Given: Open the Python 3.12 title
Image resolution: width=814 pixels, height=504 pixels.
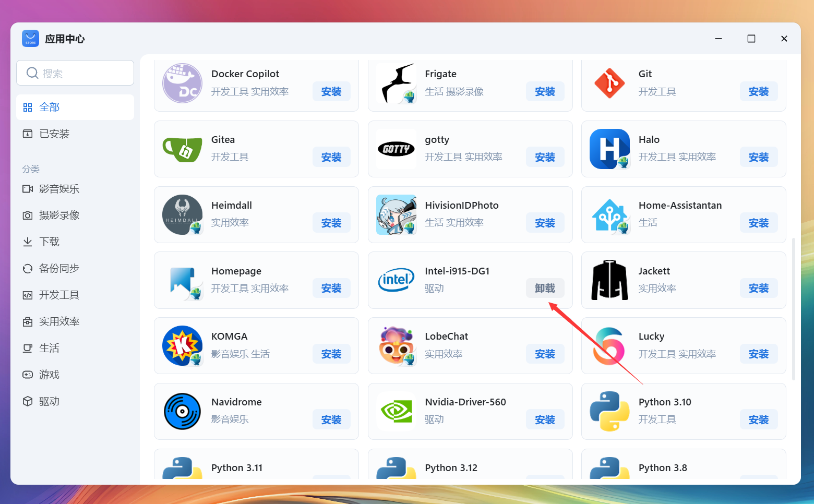Looking at the screenshot, I should click(451, 468).
